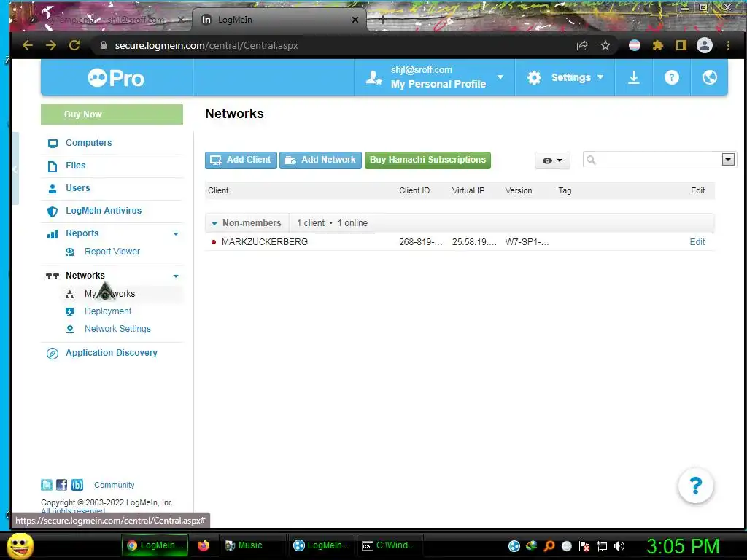The width and height of the screenshot is (747, 560).
Task: Open a new browser tab with plus
Action: click(x=382, y=20)
